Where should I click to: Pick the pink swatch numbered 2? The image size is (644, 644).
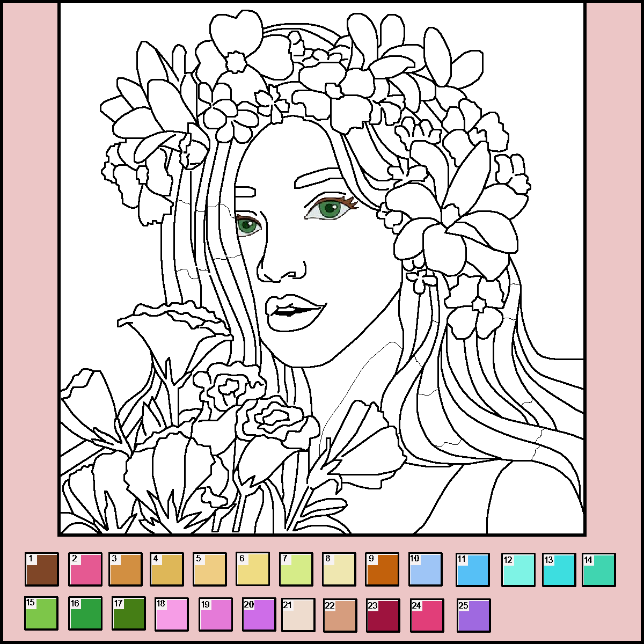click(85, 569)
